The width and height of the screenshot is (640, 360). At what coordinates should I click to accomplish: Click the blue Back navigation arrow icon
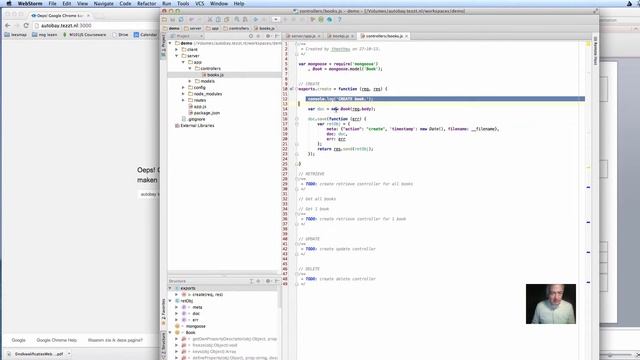pos(256,20)
